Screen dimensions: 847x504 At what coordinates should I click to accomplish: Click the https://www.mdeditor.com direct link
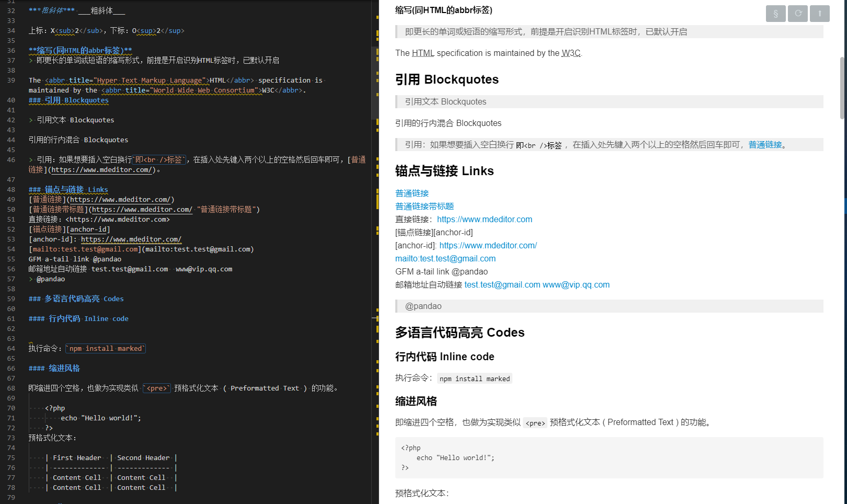pyautogui.click(x=484, y=219)
